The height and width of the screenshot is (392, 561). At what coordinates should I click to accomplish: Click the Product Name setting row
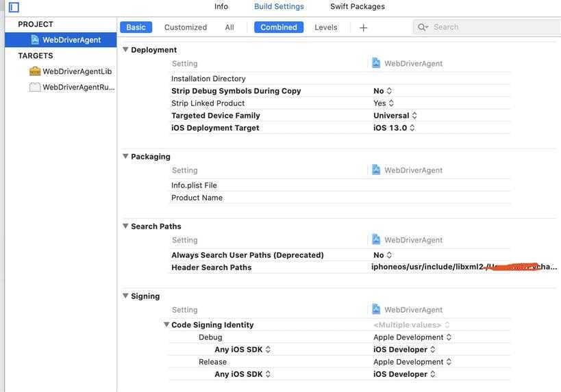(x=340, y=198)
